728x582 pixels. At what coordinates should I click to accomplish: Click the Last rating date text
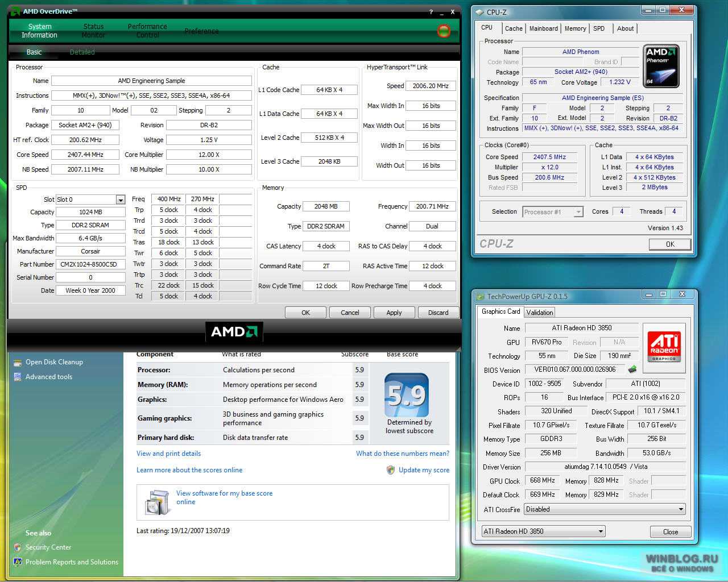point(183,531)
